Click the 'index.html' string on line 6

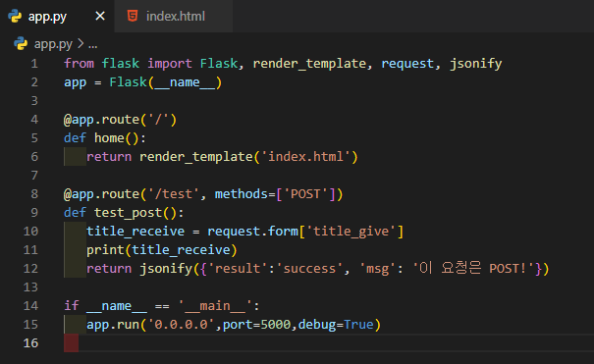point(305,157)
